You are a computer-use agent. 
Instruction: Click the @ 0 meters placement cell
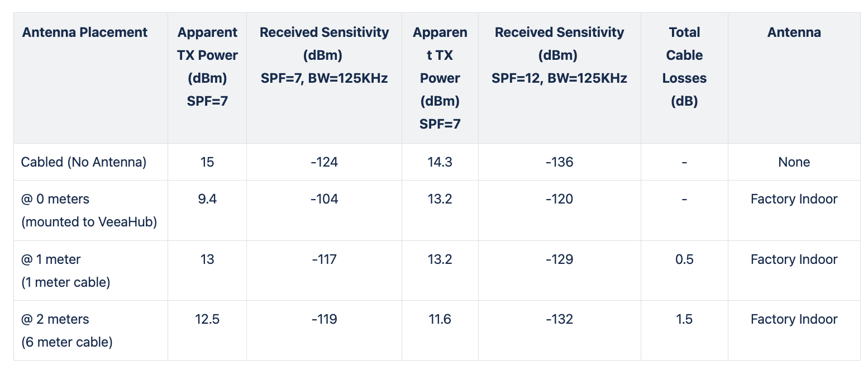[89, 210]
